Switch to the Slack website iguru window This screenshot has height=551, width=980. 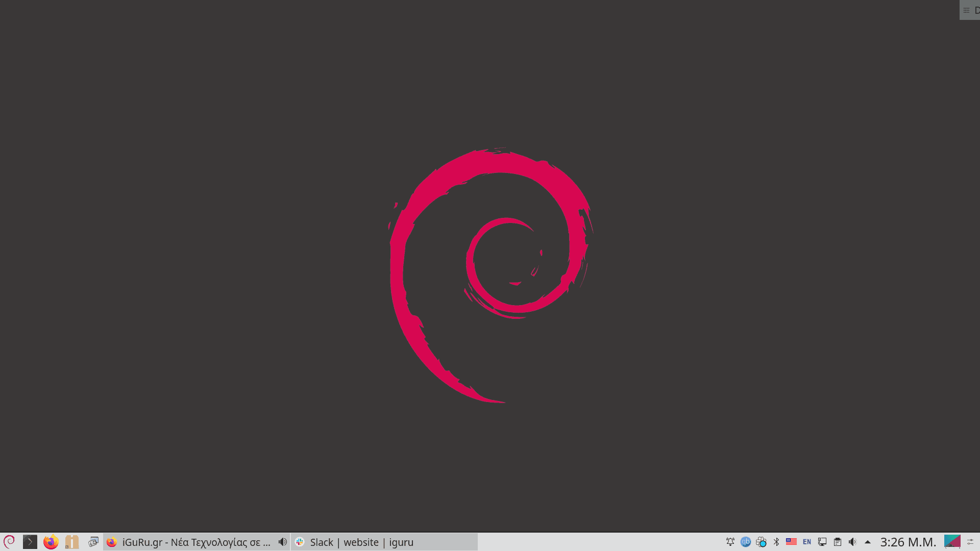385,542
